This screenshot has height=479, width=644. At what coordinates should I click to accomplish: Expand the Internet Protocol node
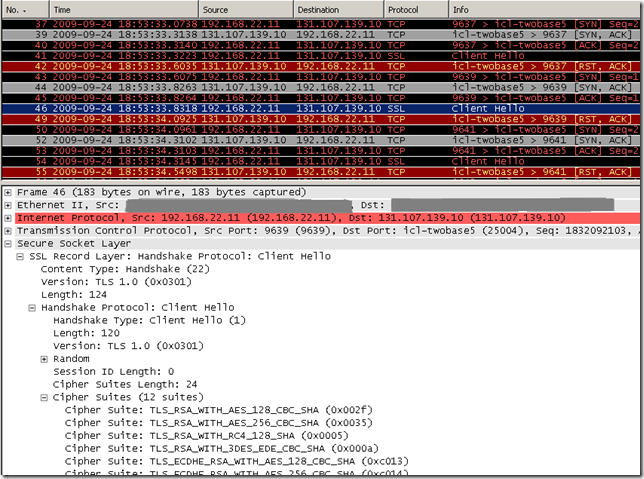(8, 218)
